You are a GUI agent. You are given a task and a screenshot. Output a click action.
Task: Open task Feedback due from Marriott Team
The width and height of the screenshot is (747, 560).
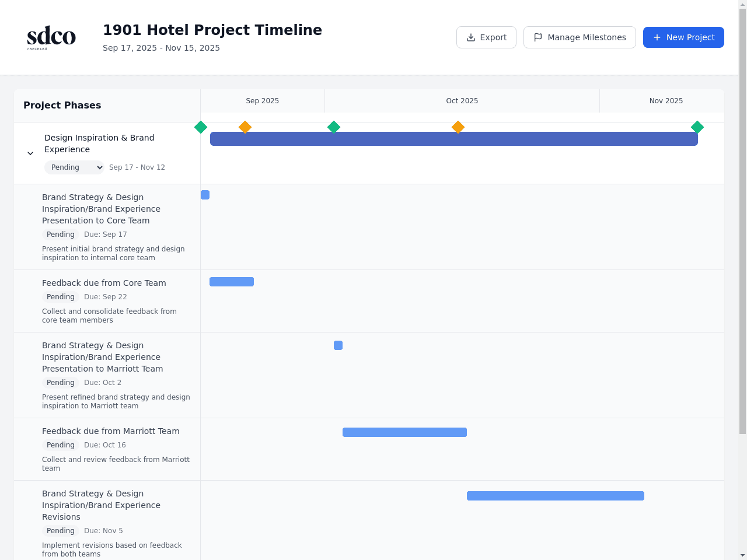[x=111, y=431]
